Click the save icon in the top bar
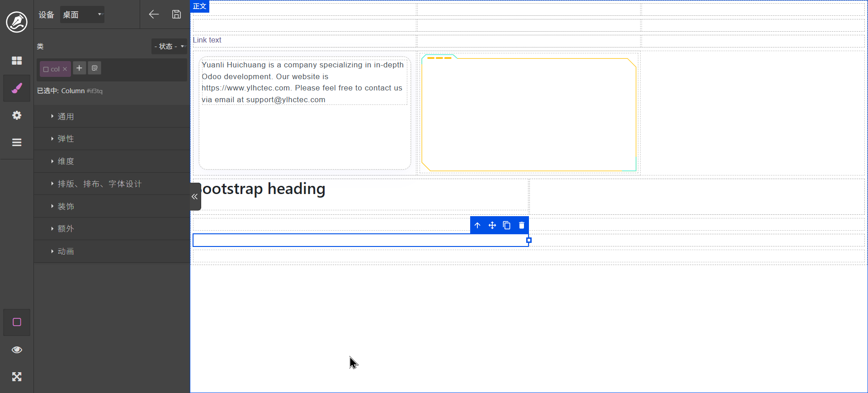The width and height of the screenshot is (868, 393). point(176,14)
